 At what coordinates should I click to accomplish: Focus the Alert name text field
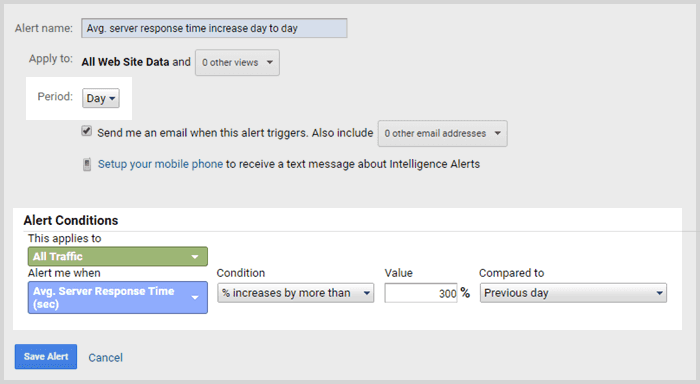(214, 28)
